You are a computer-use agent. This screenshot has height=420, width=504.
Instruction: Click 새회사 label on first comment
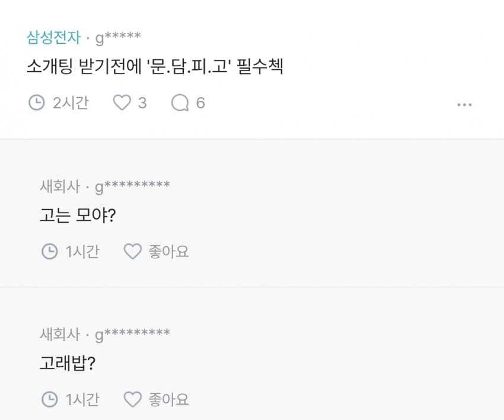point(60,186)
